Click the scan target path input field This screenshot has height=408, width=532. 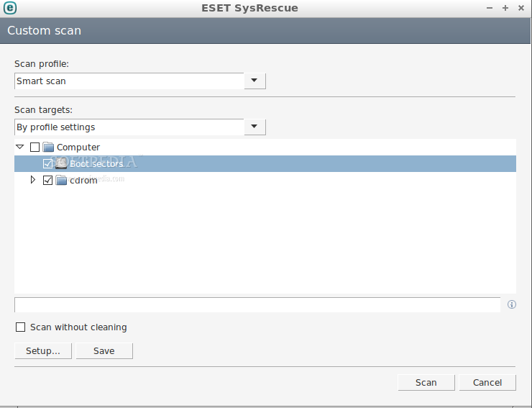[257, 304]
